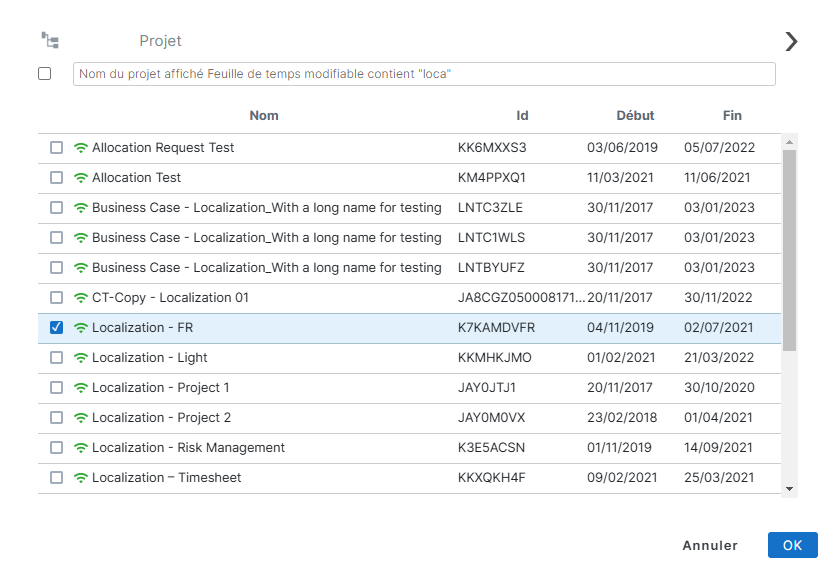Sort projects by the Début column header
This screenshot has width=837, height=566.
635,116
